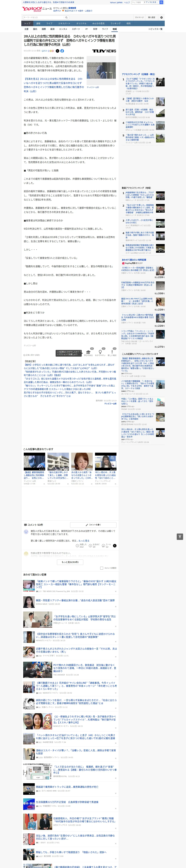
Task: Click the scroll-to-top arrow button
Action: 180,536
